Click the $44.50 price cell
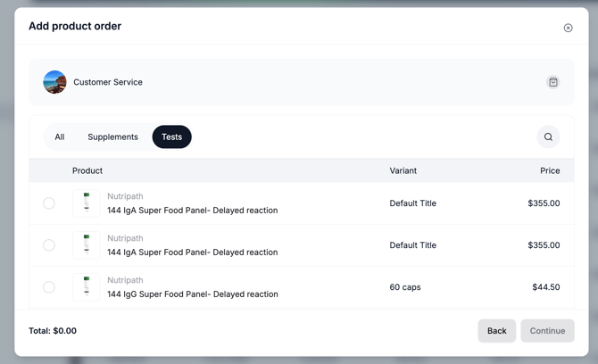This screenshot has height=364, width=598. tap(546, 287)
